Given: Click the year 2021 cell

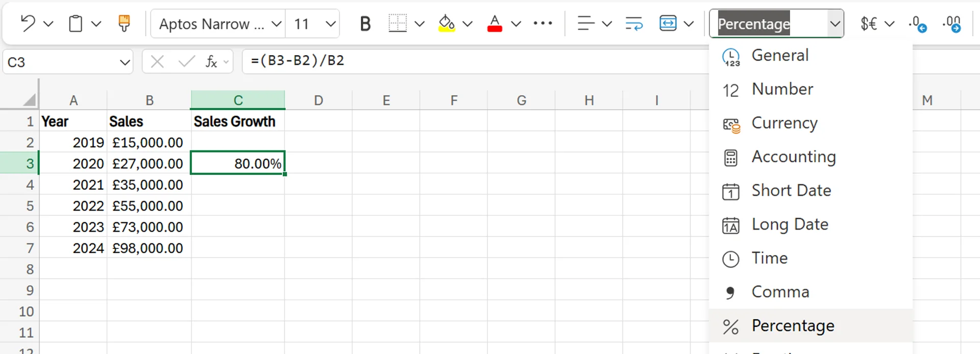Looking at the screenshot, I should (x=73, y=185).
